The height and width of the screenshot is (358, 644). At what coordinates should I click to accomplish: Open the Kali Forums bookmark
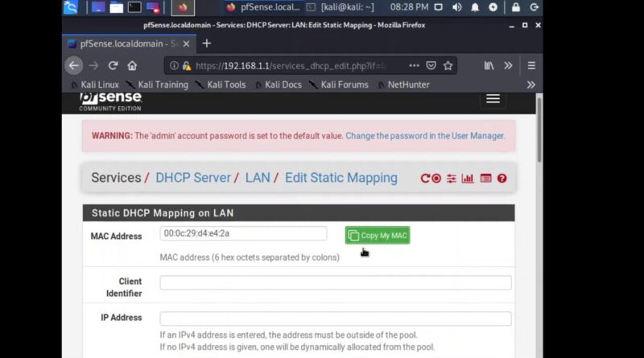click(x=339, y=84)
